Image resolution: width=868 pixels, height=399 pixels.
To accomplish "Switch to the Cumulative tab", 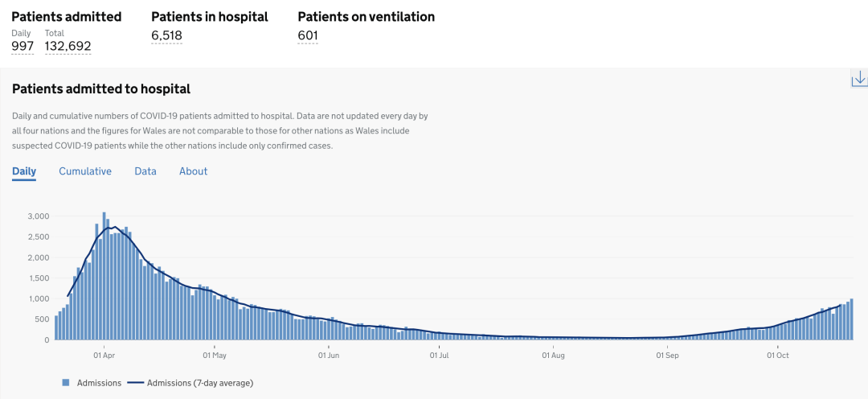I will 85,171.
